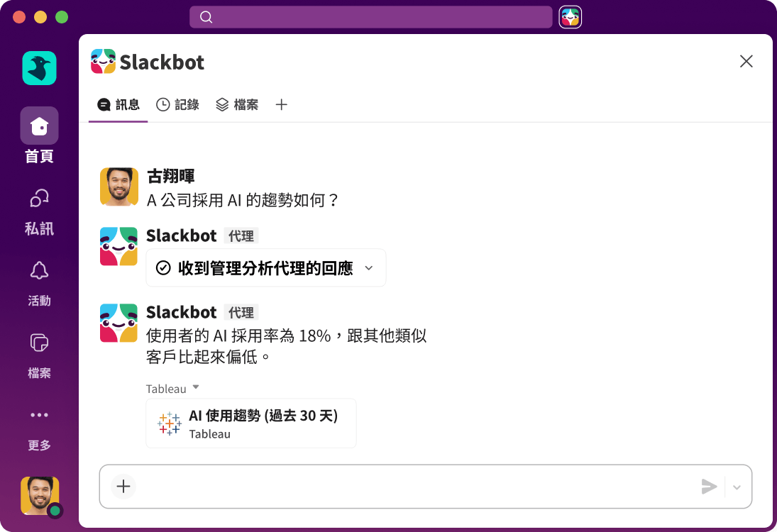
Task: Open the 首頁 home icon in sidebar
Action: (39, 125)
